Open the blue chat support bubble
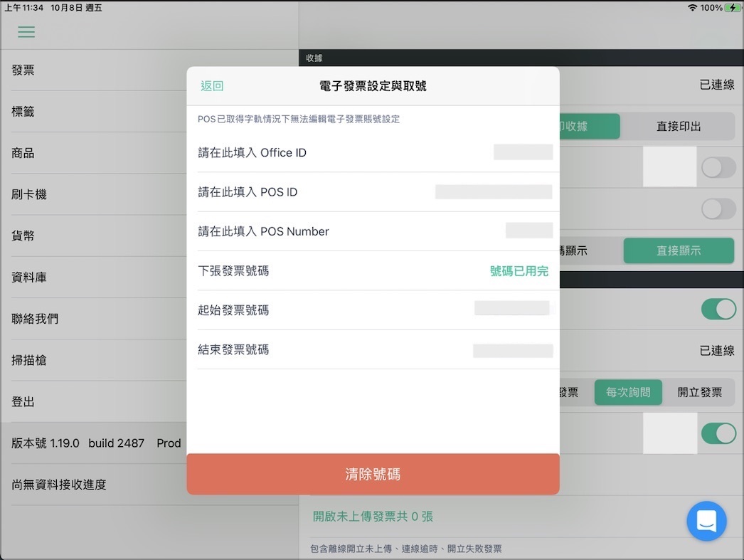 click(x=706, y=521)
